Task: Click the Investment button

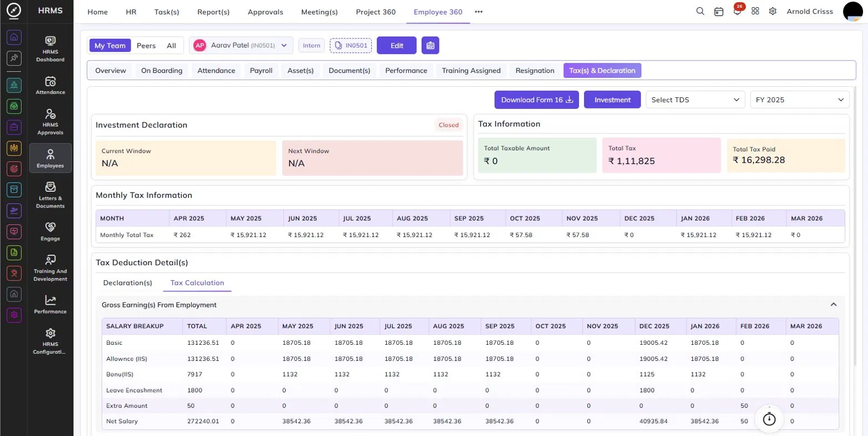Action: pyautogui.click(x=612, y=100)
